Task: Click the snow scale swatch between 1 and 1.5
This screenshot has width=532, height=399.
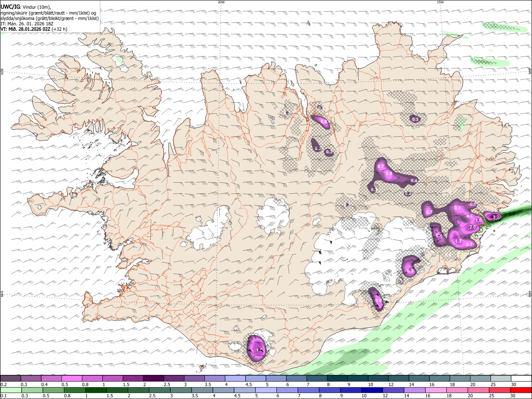Action: pyautogui.click(x=112, y=378)
